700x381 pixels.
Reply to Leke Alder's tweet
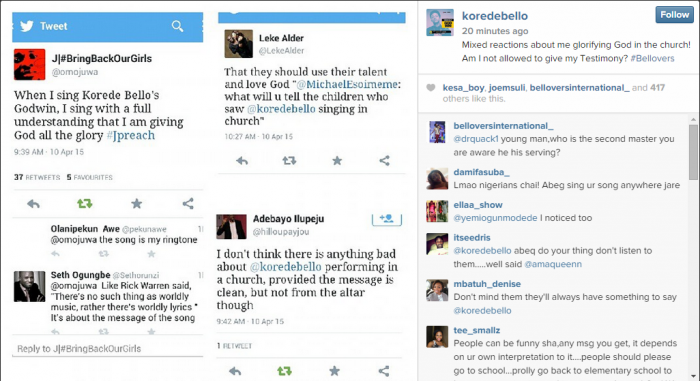click(242, 161)
